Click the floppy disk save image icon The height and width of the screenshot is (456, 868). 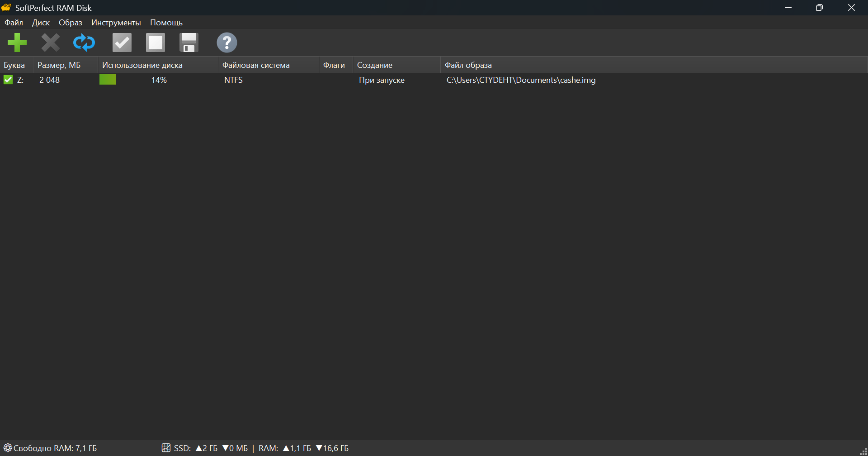tap(189, 43)
